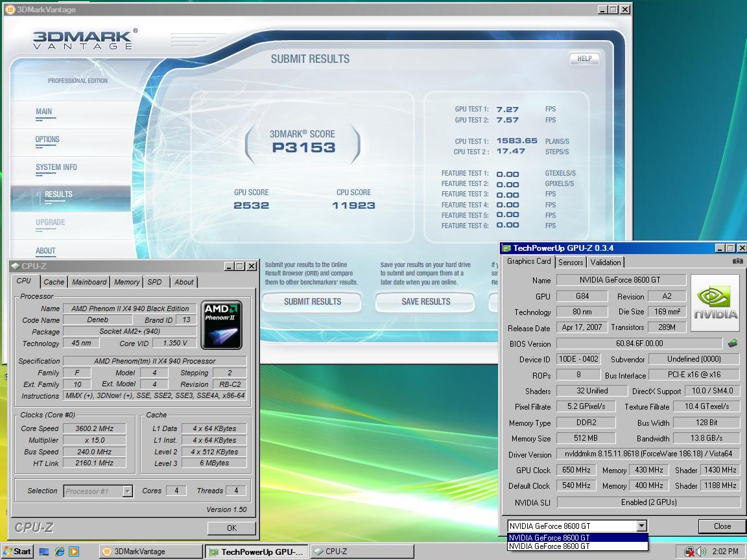This screenshot has height=560, width=747.
Task: Click the CPU-Z Name field AMD Phenom II X4 940
Action: (130, 309)
